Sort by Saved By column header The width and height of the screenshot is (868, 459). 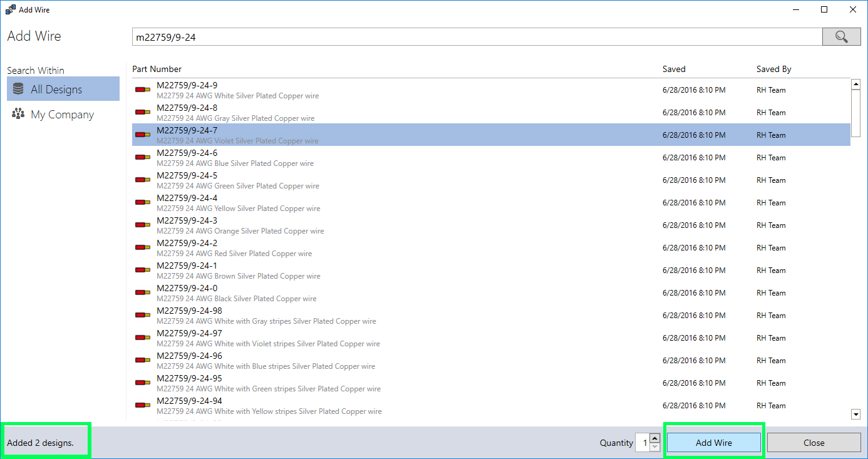click(x=774, y=69)
